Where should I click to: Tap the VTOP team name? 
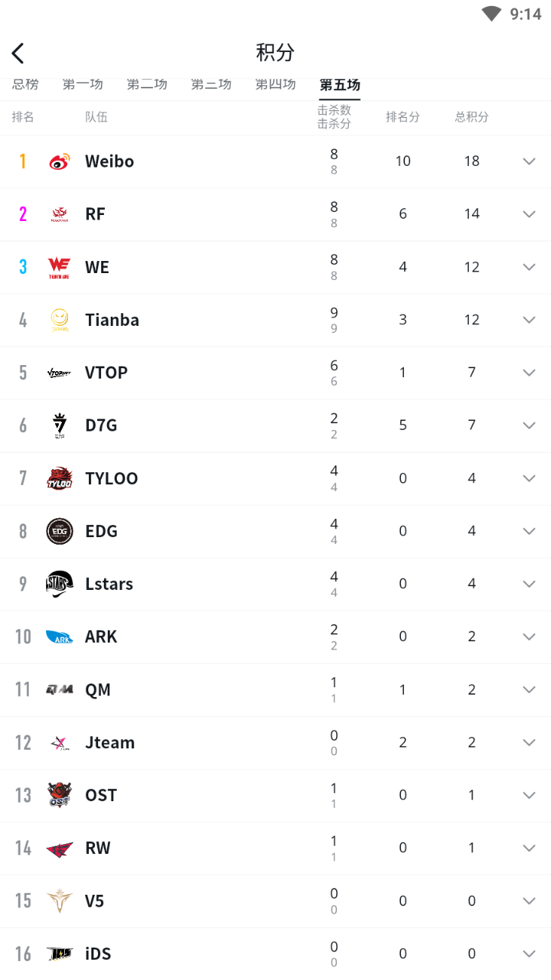click(106, 373)
